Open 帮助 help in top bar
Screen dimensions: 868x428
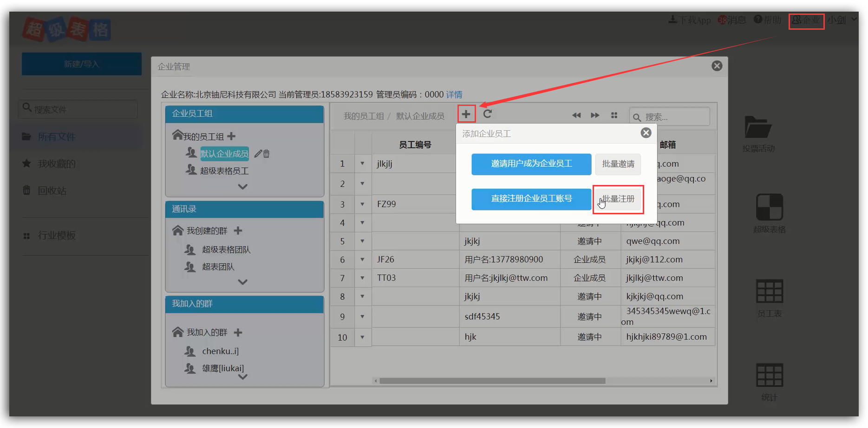(x=767, y=20)
